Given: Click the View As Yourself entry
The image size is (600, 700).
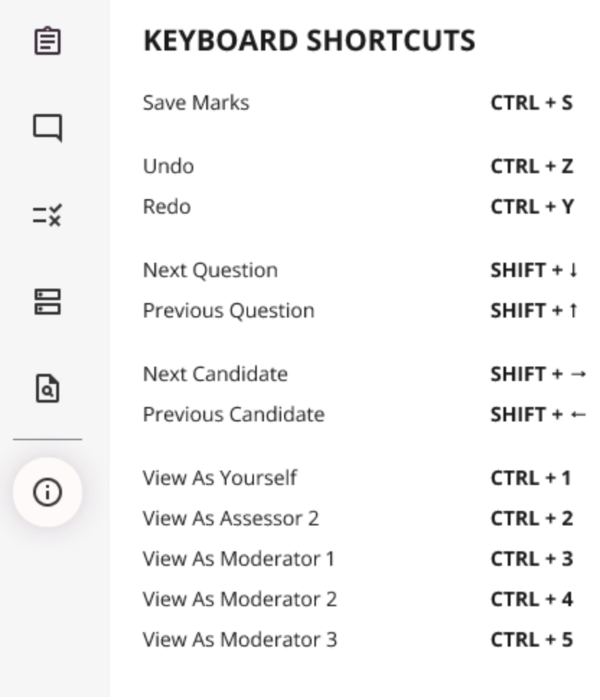Looking at the screenshot, I should (220, 478).
